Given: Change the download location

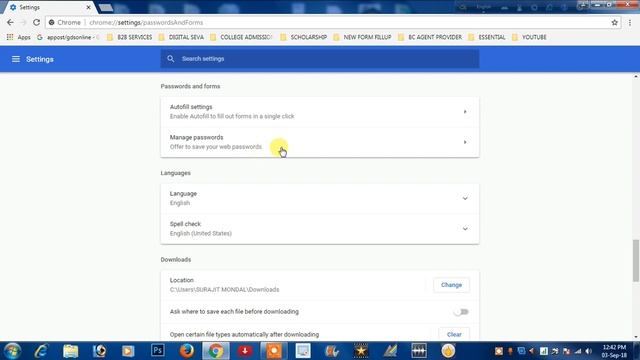Looking at the screenshot, I should coord(451,285).
